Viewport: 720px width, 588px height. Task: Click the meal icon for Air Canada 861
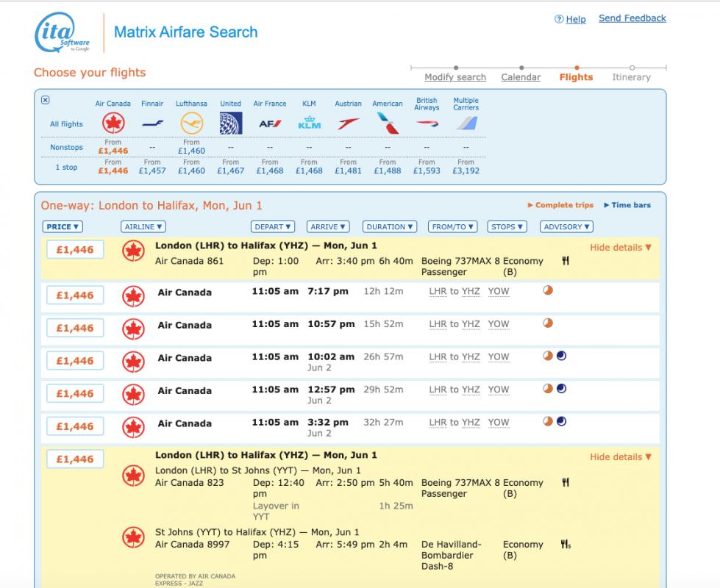pos(566,261)
